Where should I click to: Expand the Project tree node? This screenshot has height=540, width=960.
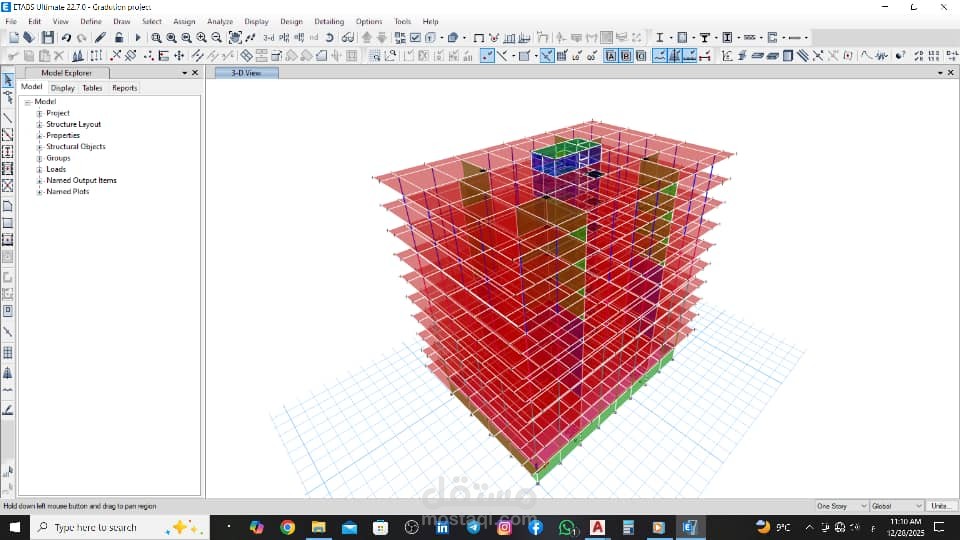click(39, 113)
